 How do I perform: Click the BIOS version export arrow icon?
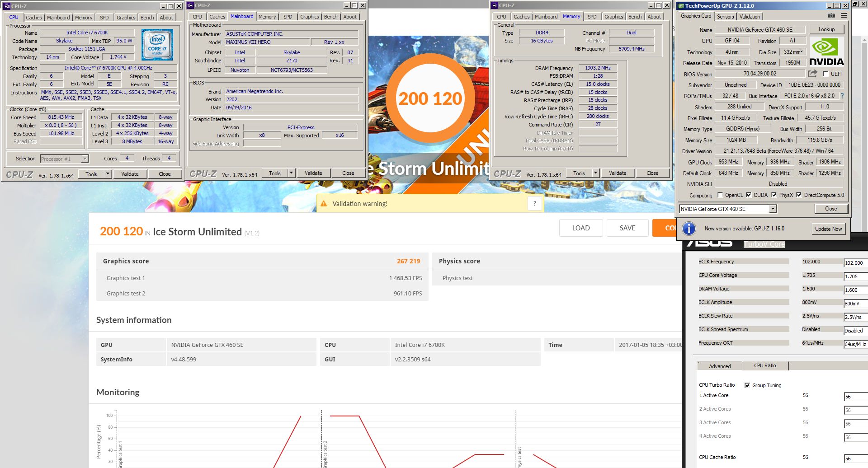(x=813, y=73)
